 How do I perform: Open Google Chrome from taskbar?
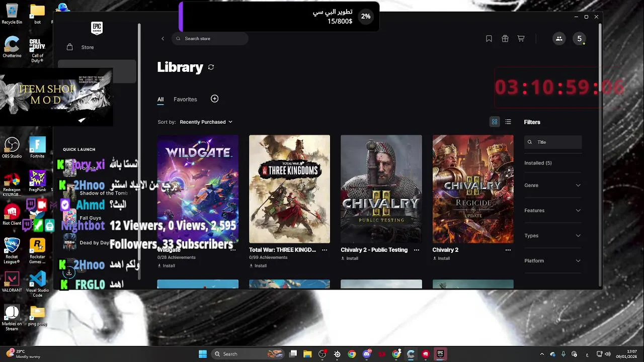pyautogui.click(x=352, y=354)
